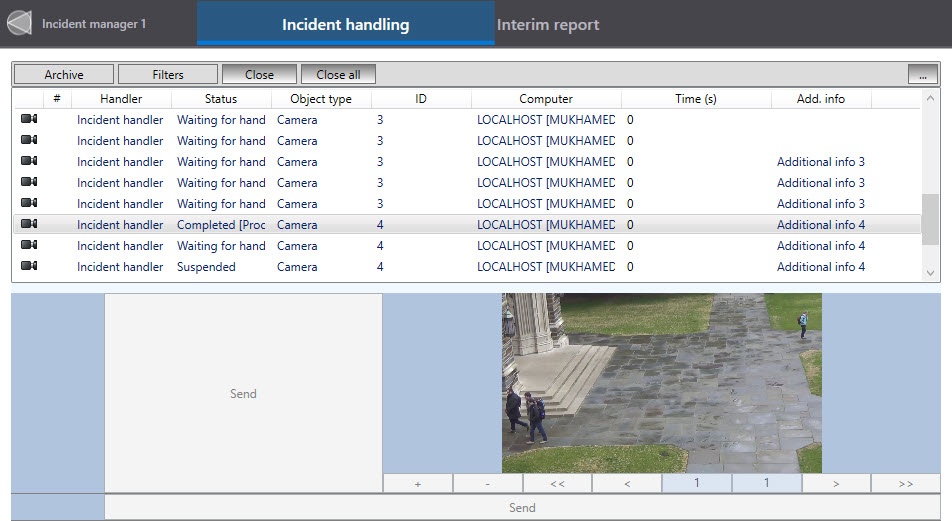Step back with the single < button
Image resolution: width=952 pixels, height=521 pixels.
[627, 484]
